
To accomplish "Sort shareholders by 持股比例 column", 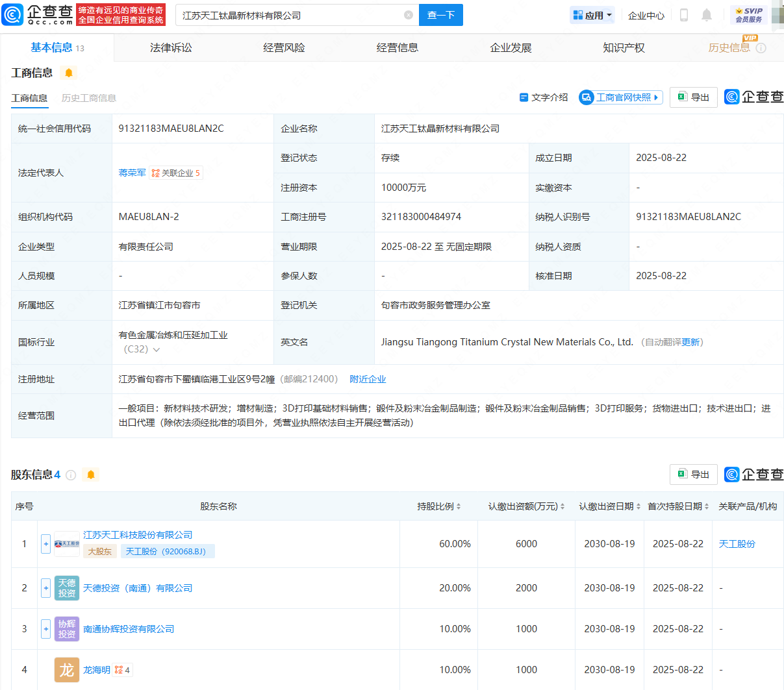I will (x=439, y=506).
